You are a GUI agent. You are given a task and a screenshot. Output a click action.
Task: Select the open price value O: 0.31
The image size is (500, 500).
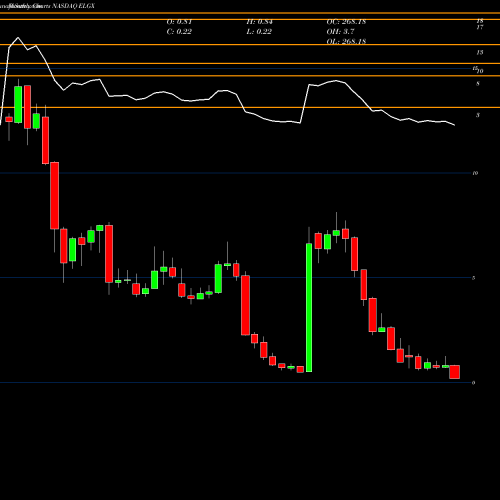[x=179, y=22]
